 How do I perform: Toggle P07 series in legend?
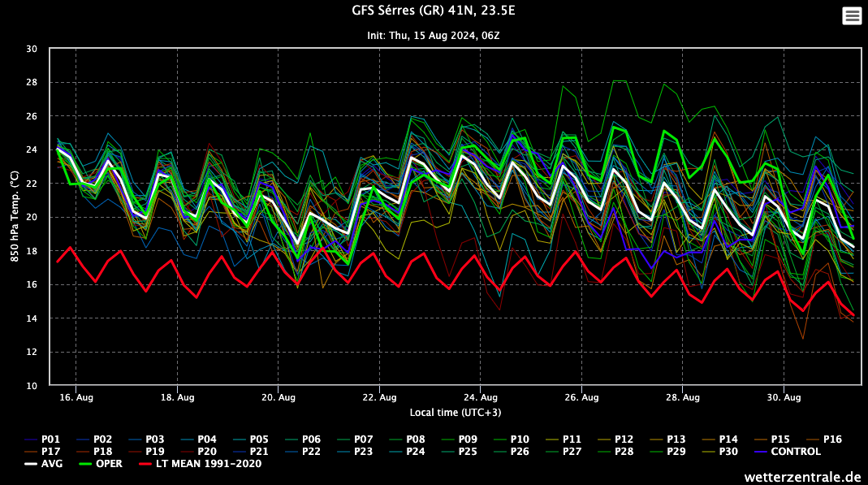coord(355,439)
